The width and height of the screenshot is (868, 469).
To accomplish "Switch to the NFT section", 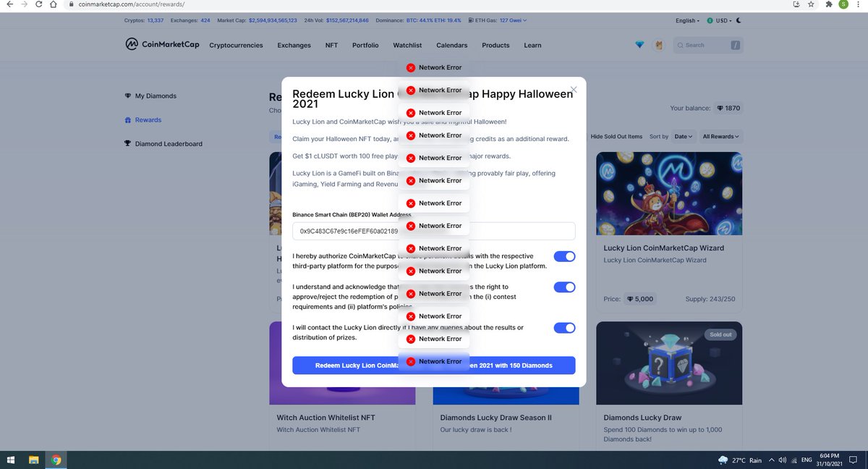I will coord(331,45).
